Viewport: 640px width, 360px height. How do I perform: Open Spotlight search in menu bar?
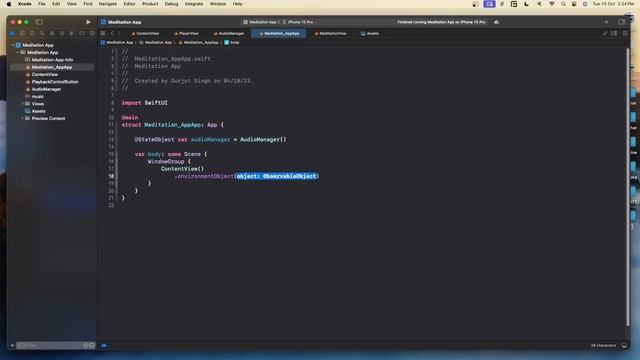click(563, 4)
